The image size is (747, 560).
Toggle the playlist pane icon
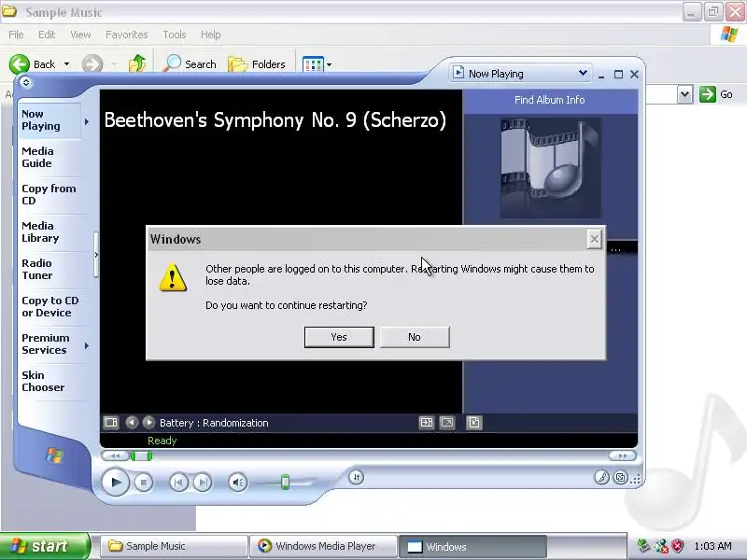(474, 423)
